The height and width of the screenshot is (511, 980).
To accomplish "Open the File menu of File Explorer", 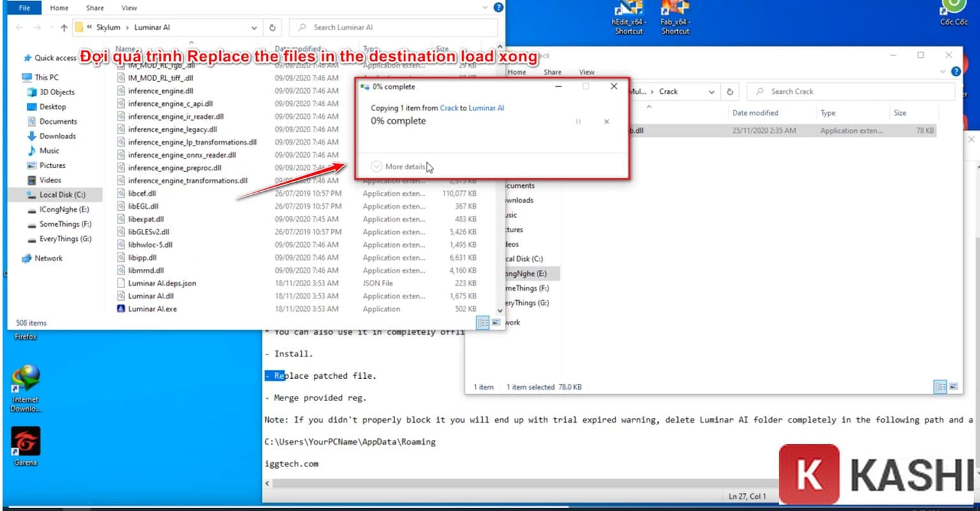I will [x=24, y=8].
